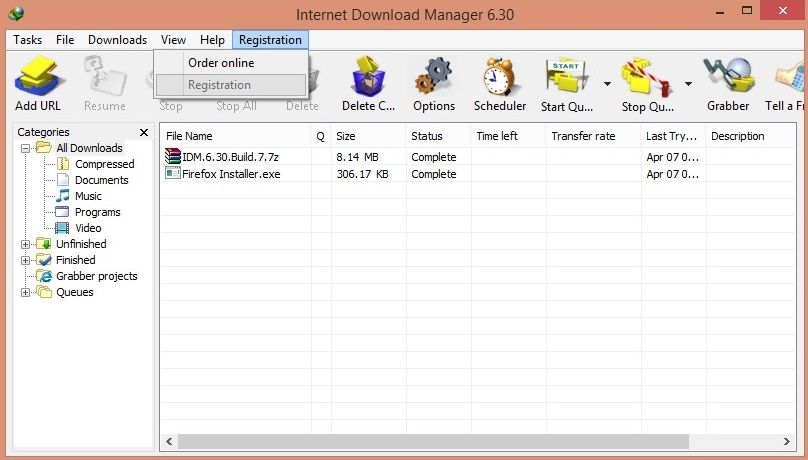Click the Documents category icon

(x=63, y=180)
